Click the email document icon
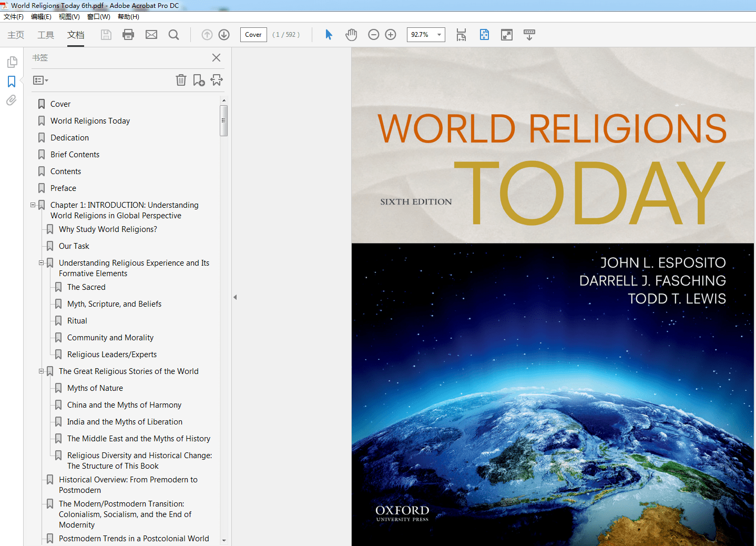Viewport: 756px width, 546px height. [151, 34]
